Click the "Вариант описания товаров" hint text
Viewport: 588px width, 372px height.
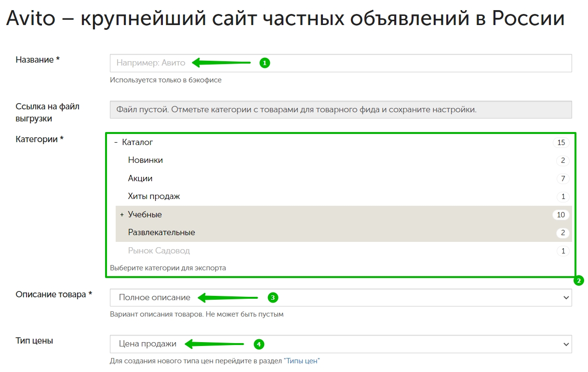[x=197, y=314]
